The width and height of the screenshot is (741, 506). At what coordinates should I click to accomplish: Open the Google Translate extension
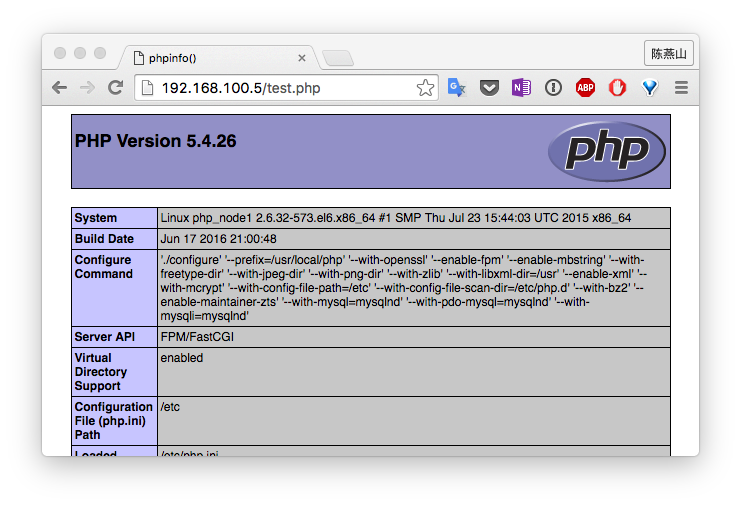[457, 87]
